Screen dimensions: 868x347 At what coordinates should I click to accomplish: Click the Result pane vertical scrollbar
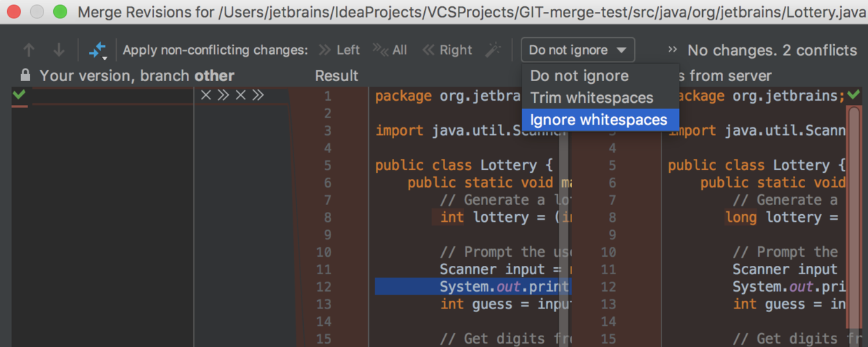[563, 238]
